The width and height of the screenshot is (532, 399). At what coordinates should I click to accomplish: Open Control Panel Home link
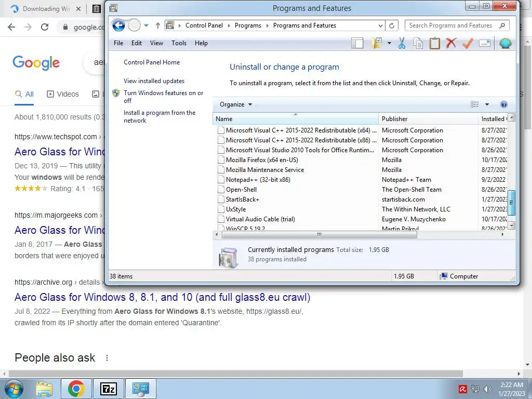pos(152,62)
